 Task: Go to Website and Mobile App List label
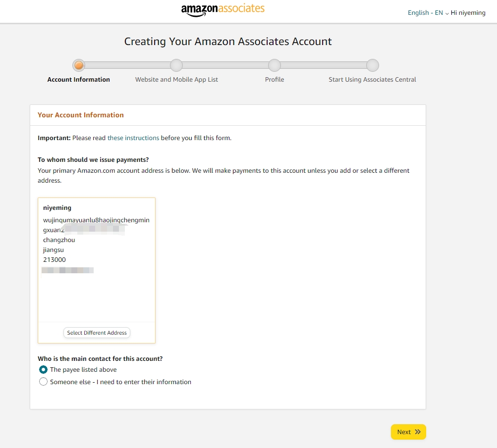pos(176,80)
